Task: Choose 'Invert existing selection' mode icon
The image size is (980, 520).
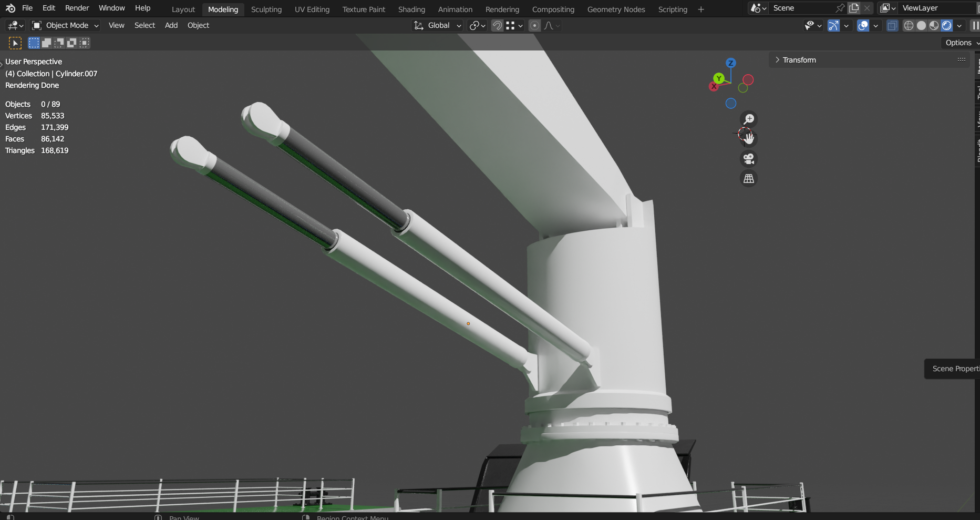Action: pyautogui.click(x=72, y=43)
